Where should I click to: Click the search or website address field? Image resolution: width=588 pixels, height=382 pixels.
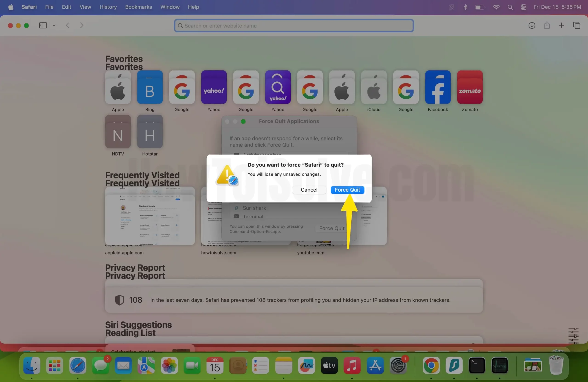294,26
